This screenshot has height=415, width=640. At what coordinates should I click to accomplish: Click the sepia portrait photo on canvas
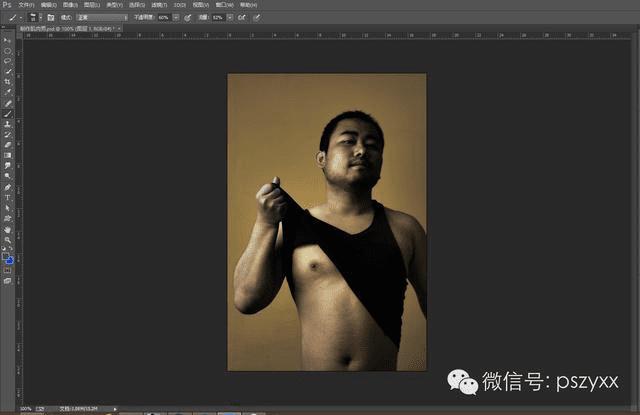click(x=327, y=222)
